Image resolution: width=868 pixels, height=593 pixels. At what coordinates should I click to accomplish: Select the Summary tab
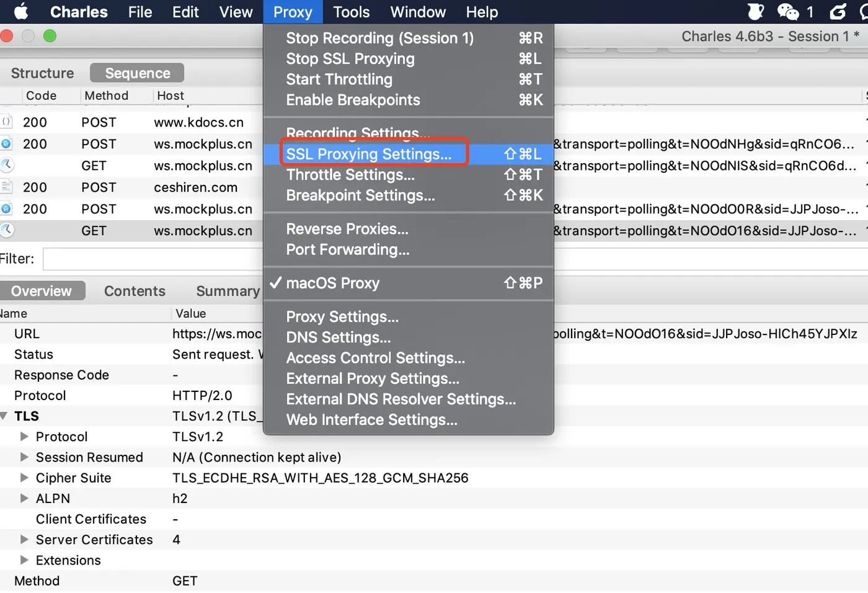(x=228, y=291)
